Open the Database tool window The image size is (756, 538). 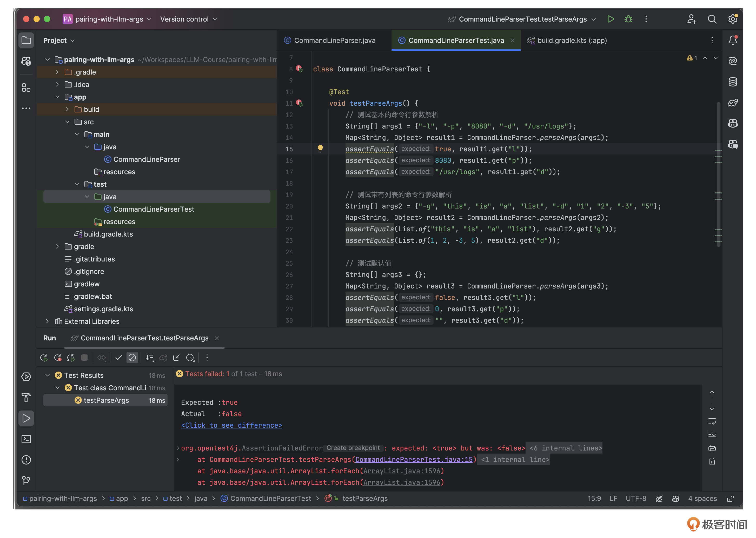[x=732, y=82]
